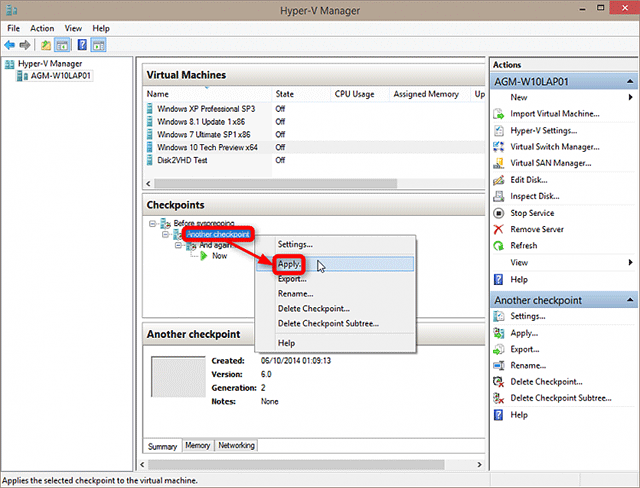Expand the New submenu arrow in Actions
The image size is (640, 488).
[630, 98]
